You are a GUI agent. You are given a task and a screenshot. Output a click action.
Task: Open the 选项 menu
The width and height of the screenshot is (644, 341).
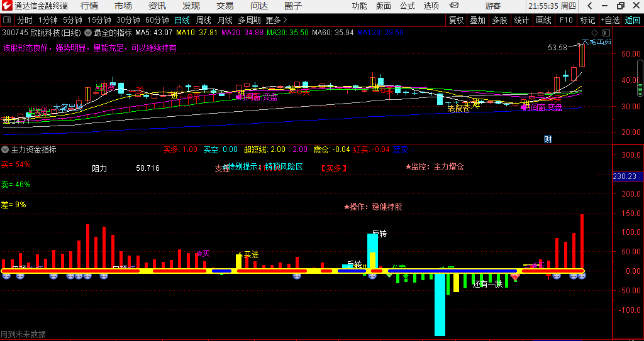[431, 6]
